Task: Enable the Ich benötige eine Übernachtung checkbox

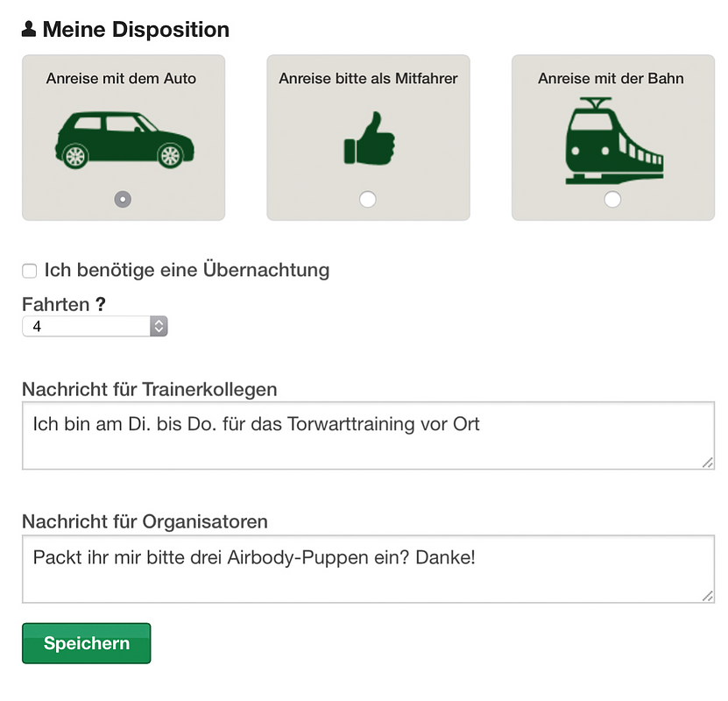Action: pyautogui.click(x=29, y=271)
